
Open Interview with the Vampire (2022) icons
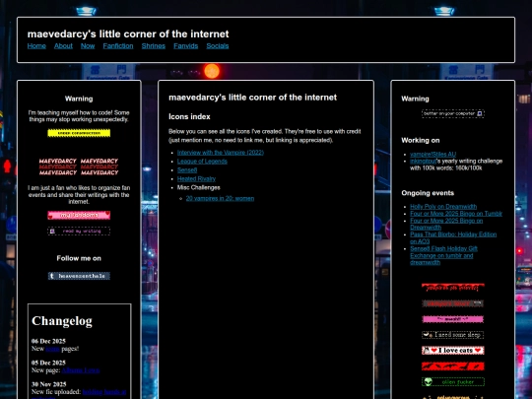(221, 153)
